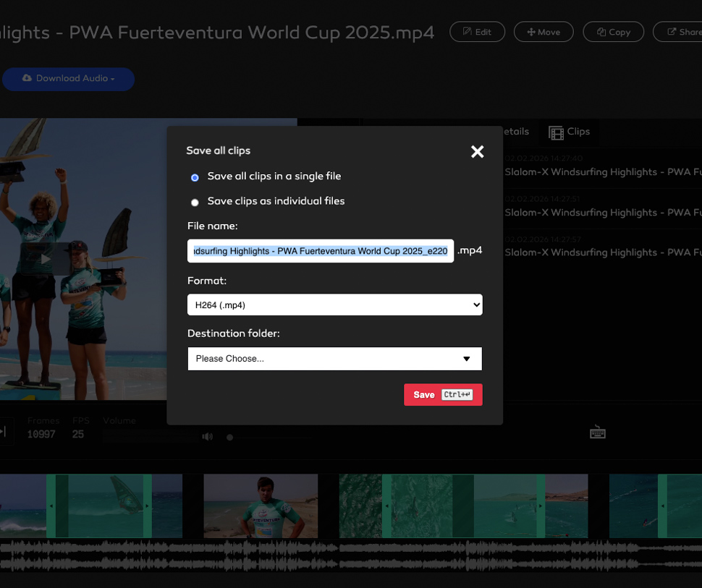702x588 pixels.
Task: Open the Format H264 (.mp4) dropdown
Action: tap(334, 304)
